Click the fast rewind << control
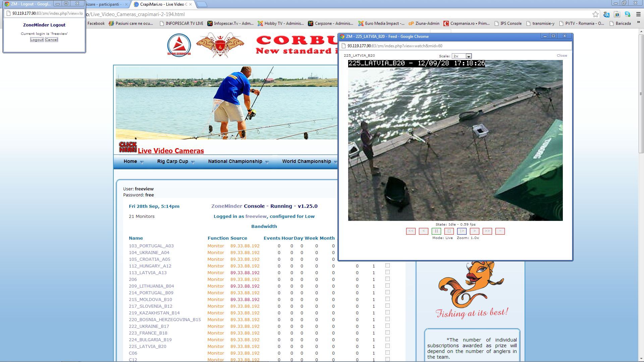The image size is (644, 362). [411, 231]
